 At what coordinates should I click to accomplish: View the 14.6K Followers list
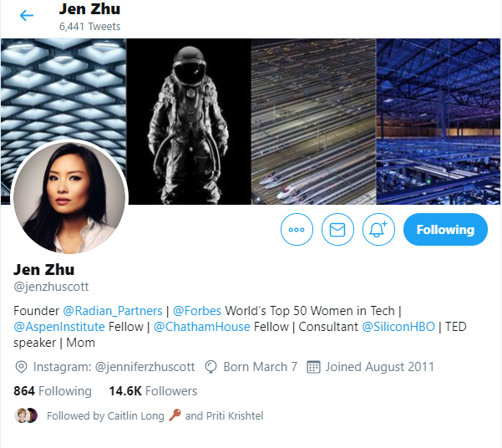click(x=153, y=391)
